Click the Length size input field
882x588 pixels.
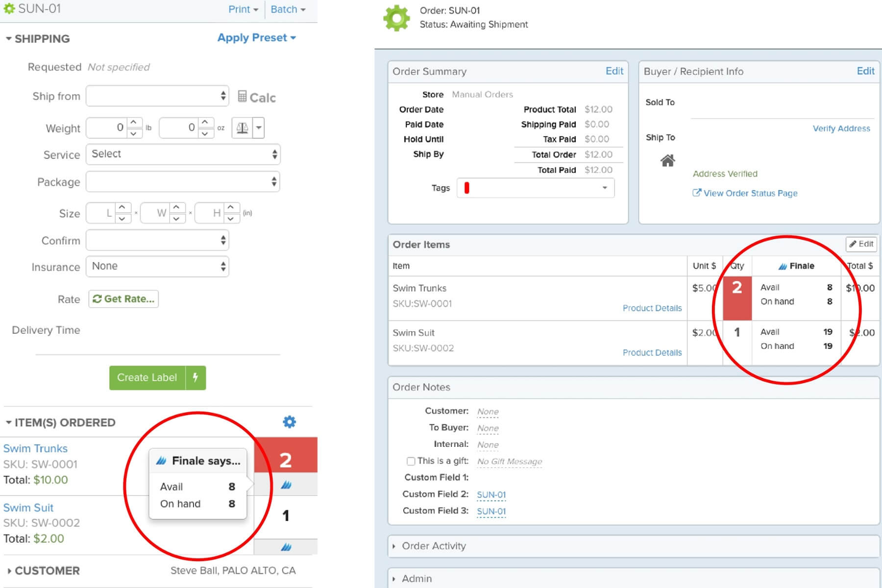pos(101,213)
